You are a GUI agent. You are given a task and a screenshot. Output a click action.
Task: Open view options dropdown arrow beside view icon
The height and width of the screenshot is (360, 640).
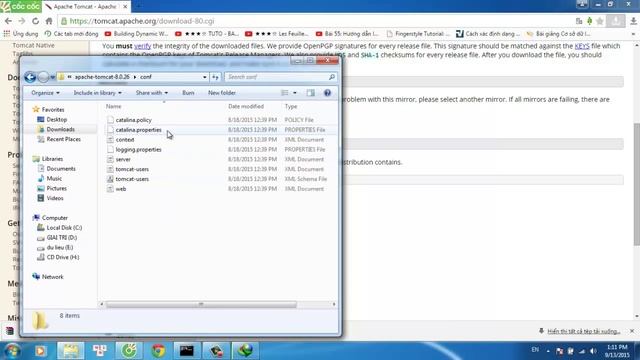click(295, 93)
